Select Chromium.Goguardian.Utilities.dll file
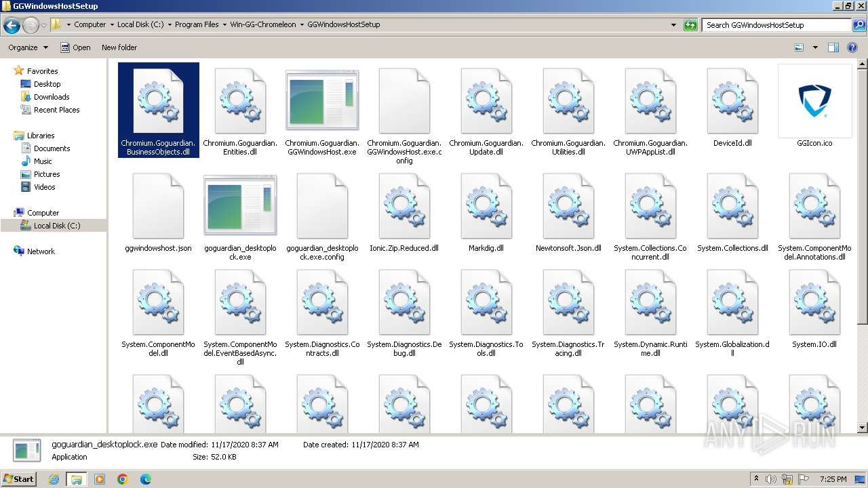This screenshot has height=488, width=868. [x=568, y=110]
